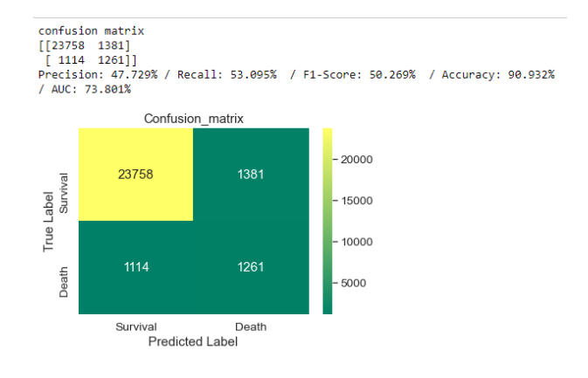This screenshot has height=378, width=588.
Task: Click the Confusion_matrix chart title
Action: coord(193,119)
